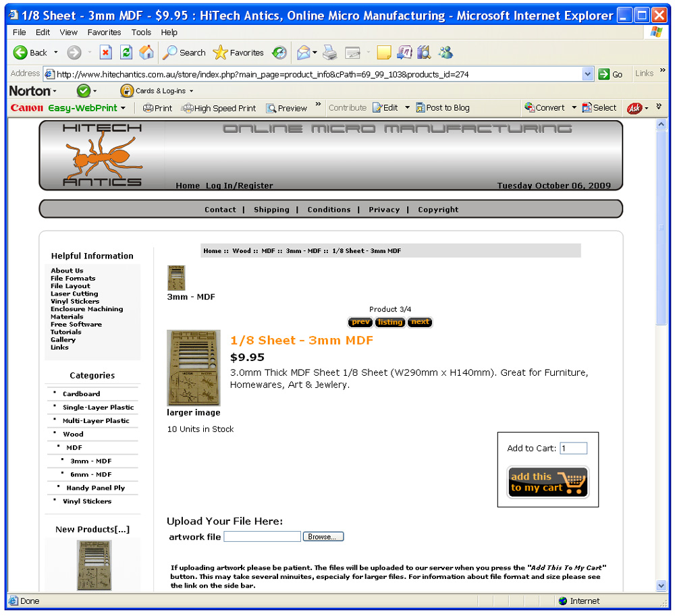
Task: Open the View menu
Action: coord(68,32)
